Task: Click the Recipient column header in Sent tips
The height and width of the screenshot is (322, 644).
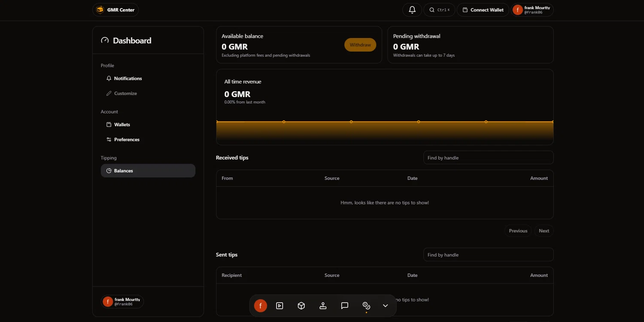Action: click(232, 275)
